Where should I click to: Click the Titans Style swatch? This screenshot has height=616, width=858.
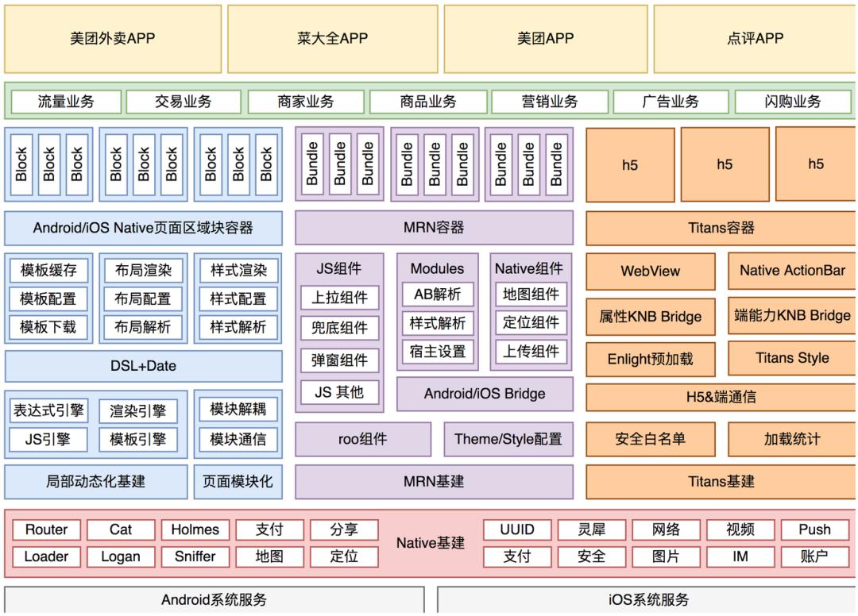click(790, 358)
